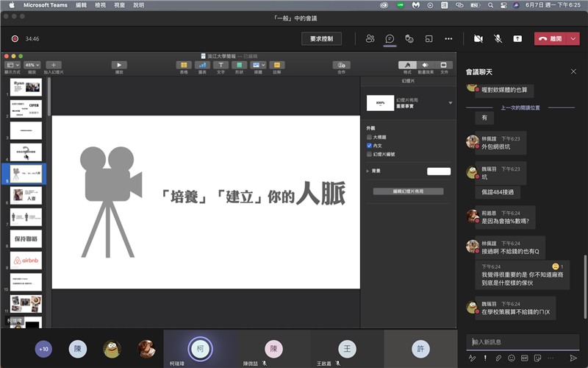Image resolution: width=588 pixels, height=368 pixels.
Task: Attach a file using the paperclip icon
Action: (x=498, y=358)
